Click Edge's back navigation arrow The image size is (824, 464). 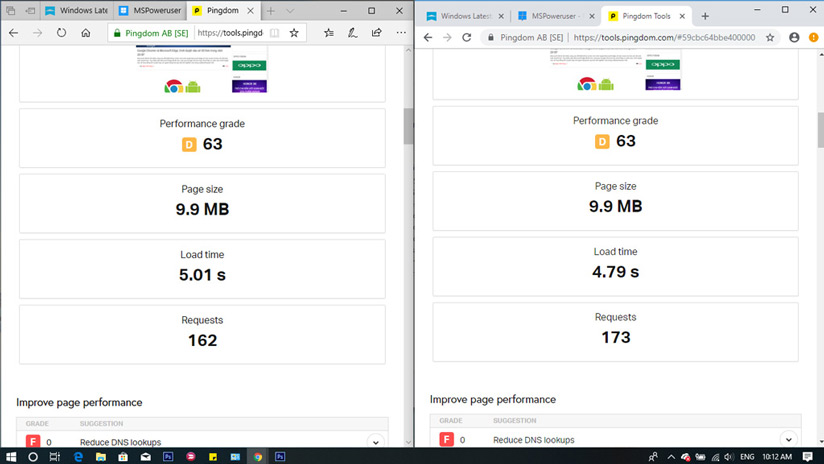(x=14, y=33)
